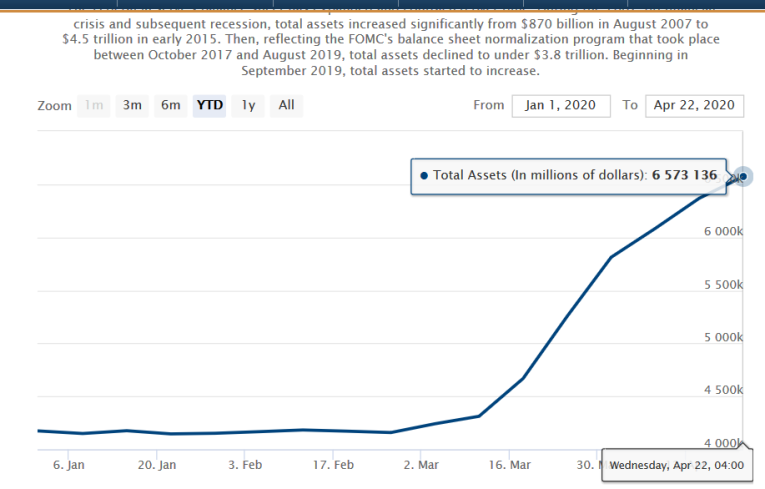
Task: Click the 2. Mar x-axis label
Action: coord(421,465)
